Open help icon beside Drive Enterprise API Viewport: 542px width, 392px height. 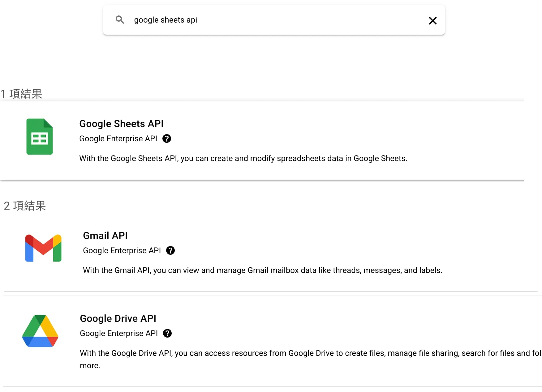167,333
